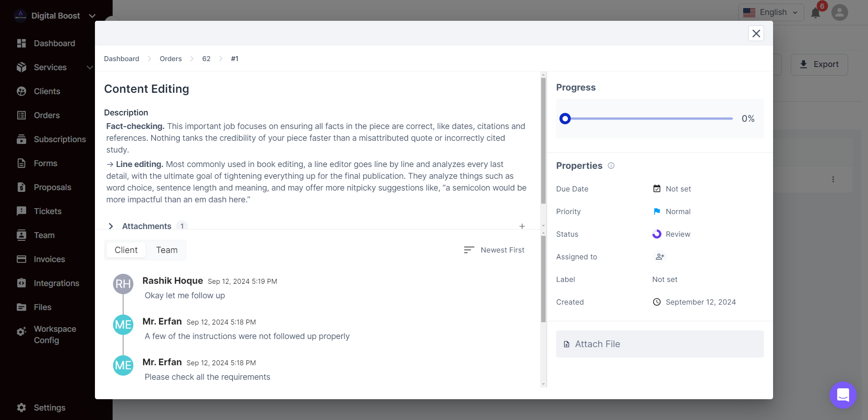Image resolution: width=868 pixels, height=420 pixels.
Task: Open the due date calendar icon
Action: point(656,188)
